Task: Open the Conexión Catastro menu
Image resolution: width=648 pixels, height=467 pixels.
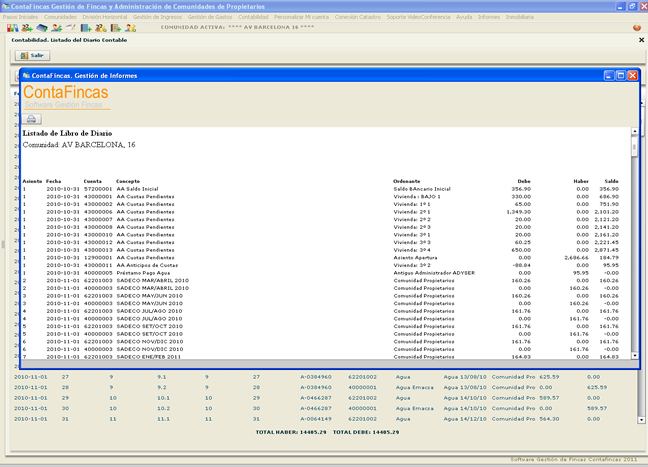Action: click(357, 17)
